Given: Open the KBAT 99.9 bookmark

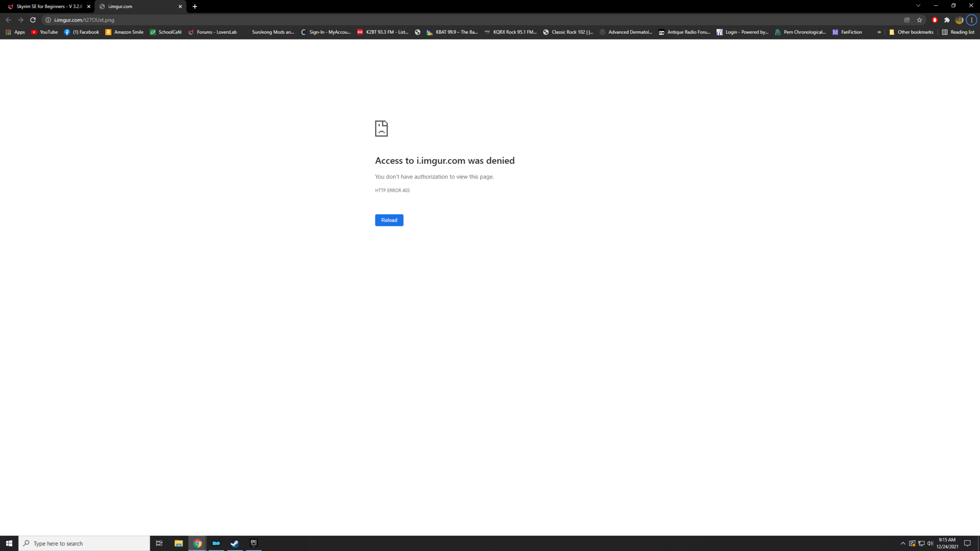Looking at the screenshot, I should [x=452, y=32].
